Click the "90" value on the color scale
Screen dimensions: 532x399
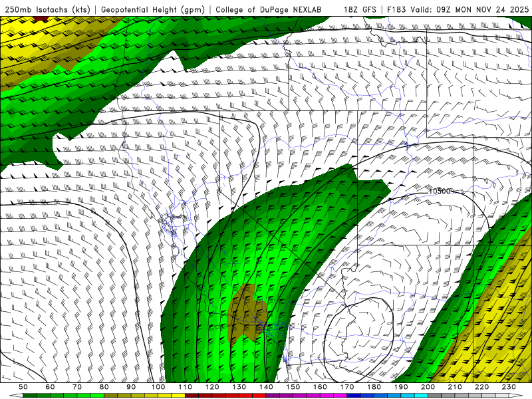tap(131, 387)
